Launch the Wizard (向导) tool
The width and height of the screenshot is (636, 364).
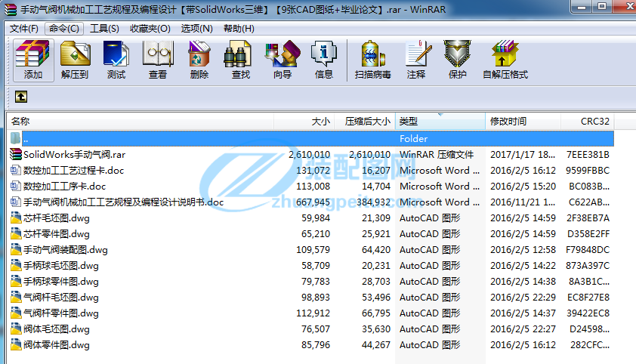[282, 60]
